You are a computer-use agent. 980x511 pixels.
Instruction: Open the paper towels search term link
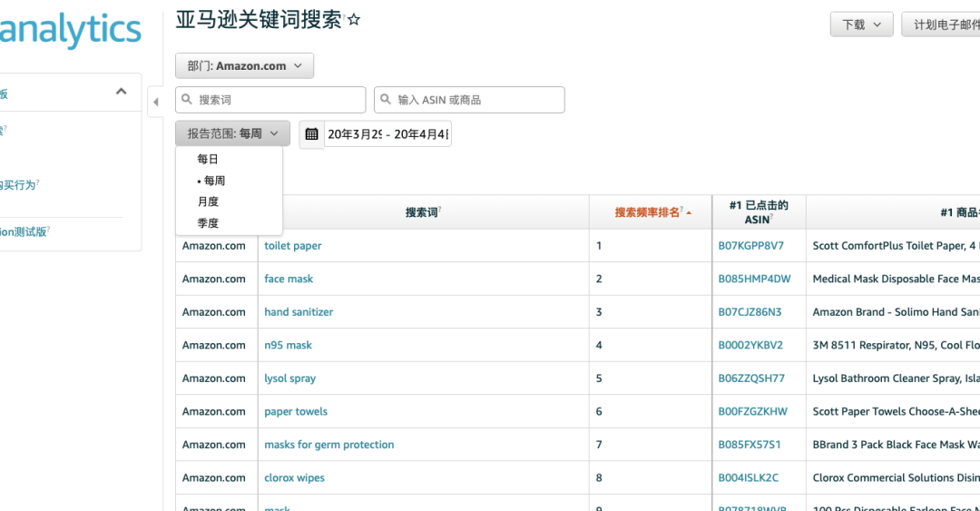[x=296, y=411]
